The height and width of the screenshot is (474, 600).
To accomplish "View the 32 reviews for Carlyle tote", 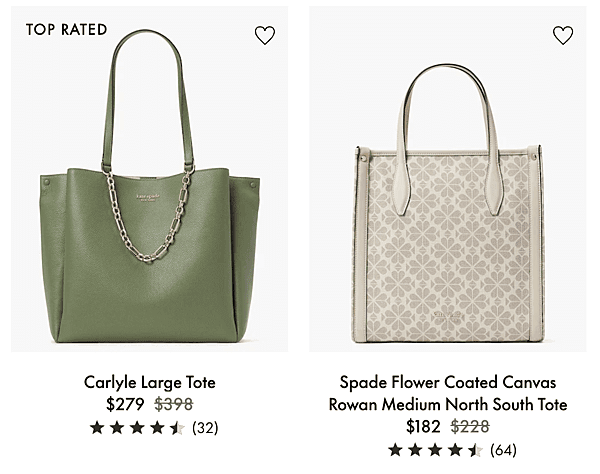I will (x=205, y=428).
